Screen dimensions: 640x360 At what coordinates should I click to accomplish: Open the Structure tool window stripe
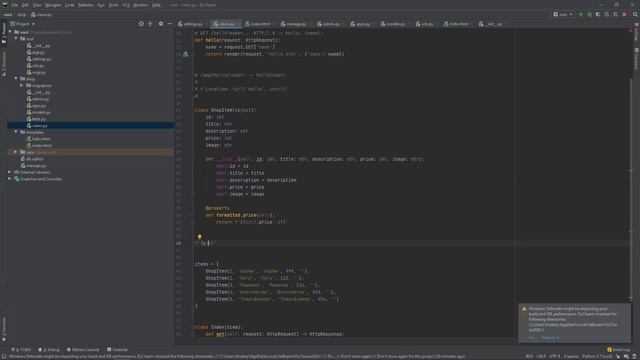click(x=4, y=64)
